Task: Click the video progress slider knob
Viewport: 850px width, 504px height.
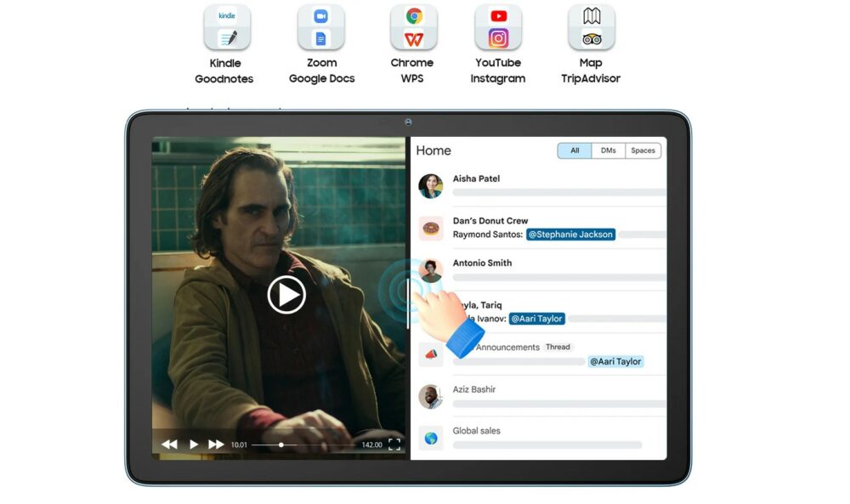Action: click(x=280, y=445)
